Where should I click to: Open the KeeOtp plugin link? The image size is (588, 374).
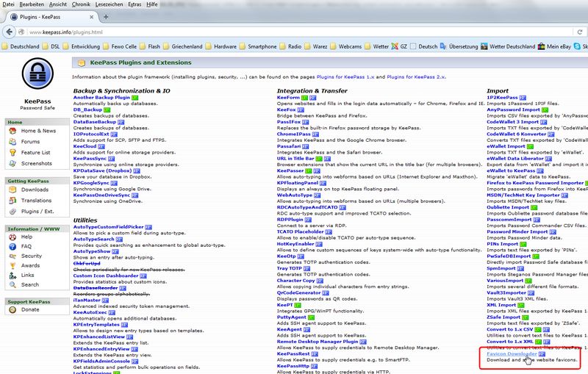(286, 256)
